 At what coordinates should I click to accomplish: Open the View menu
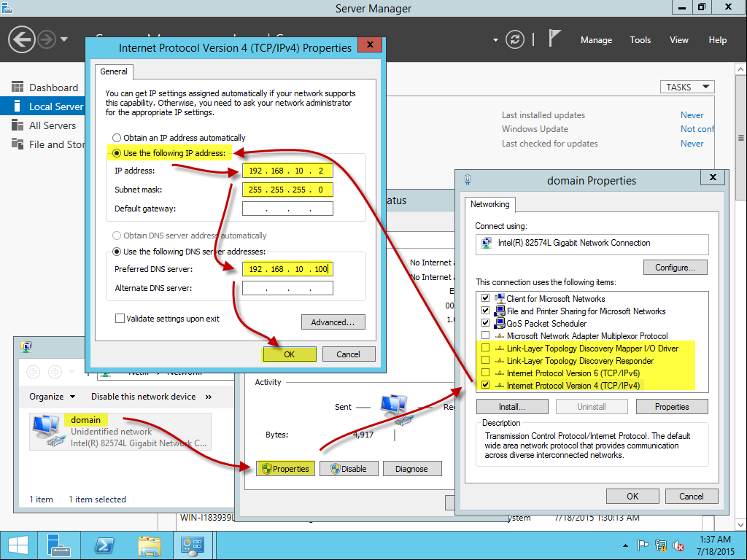[679, 40]
